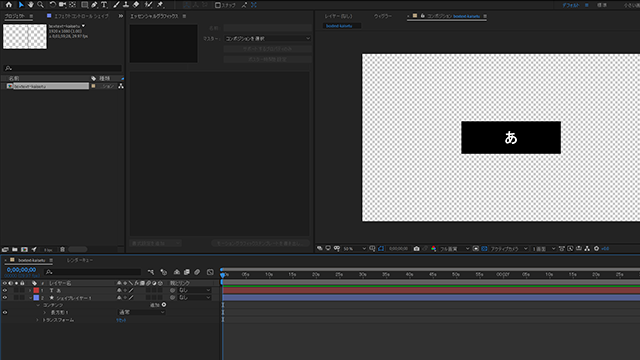Enable the snapping checkbox in toolbar
The width and height of the screenshot is (640, 360).
[x=218, y=5]
